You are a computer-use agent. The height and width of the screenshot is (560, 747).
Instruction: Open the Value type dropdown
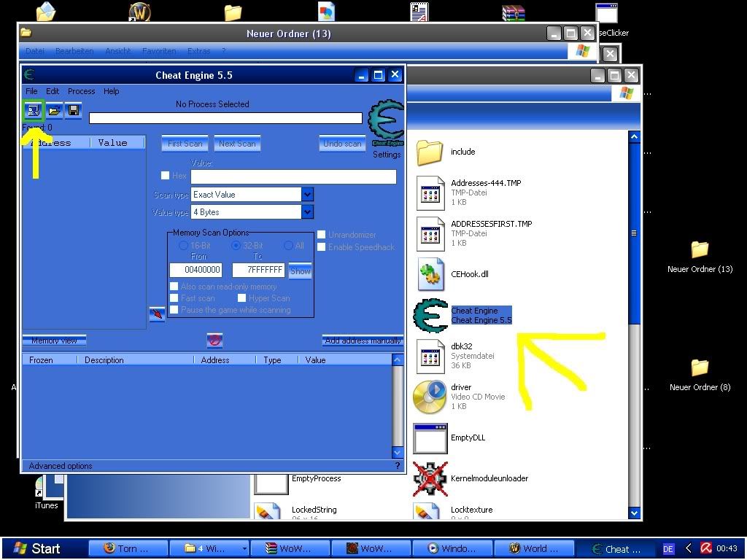(307, 212)
